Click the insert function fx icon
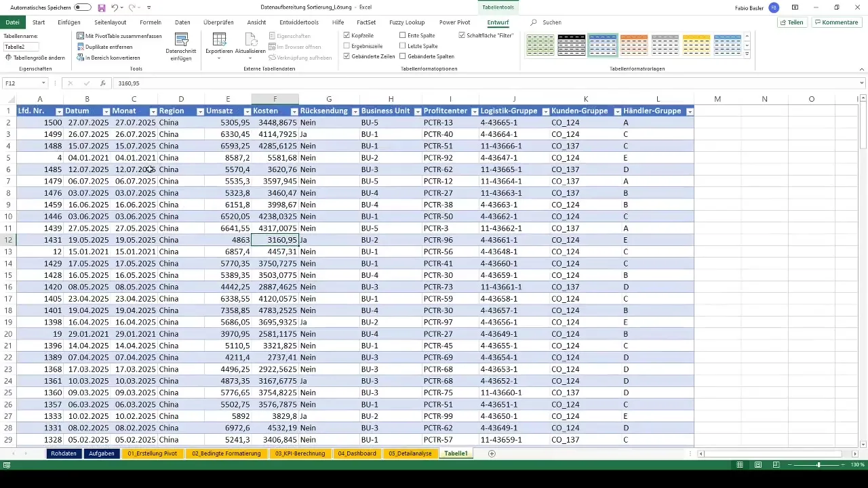 (102, 83)
